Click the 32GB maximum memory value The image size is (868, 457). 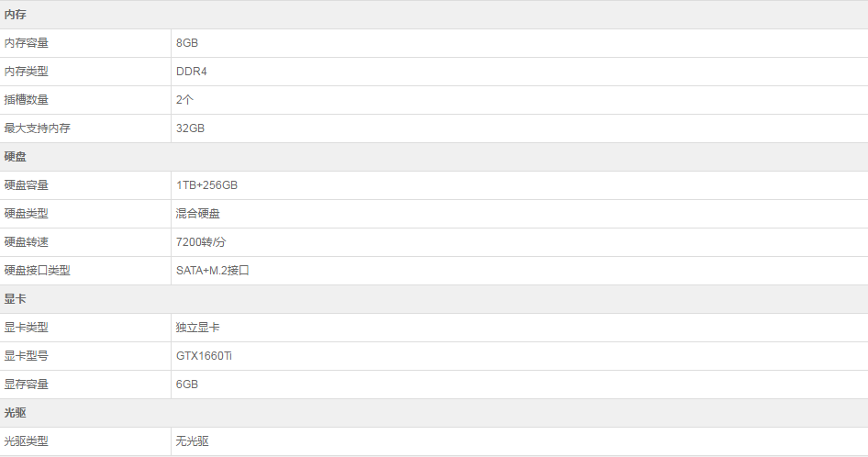click(191, 128)
